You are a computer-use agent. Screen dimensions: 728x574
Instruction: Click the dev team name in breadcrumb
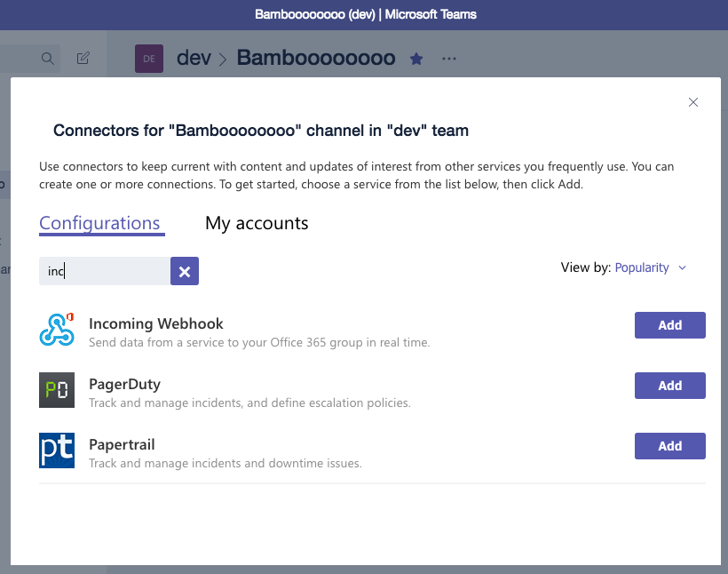pos(194,58)
